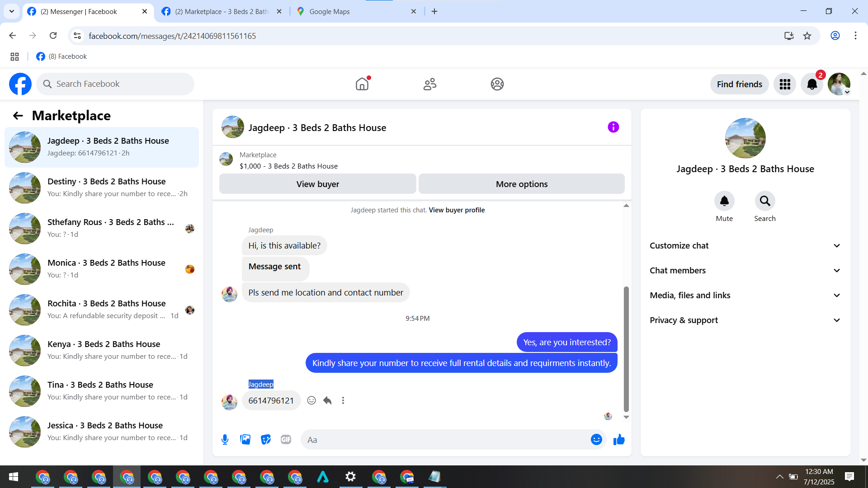Bookmark this page with star icon

[x=807, y=36]
